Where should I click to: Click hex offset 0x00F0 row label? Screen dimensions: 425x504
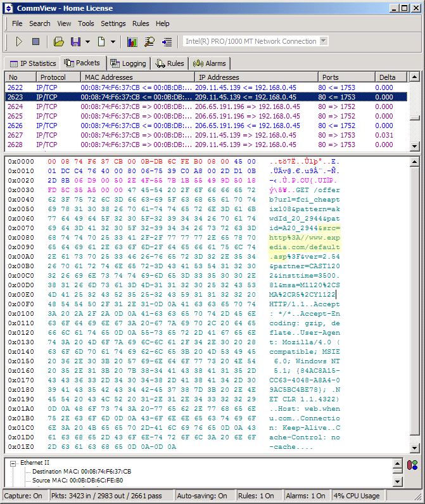click(x=21, y=304)
